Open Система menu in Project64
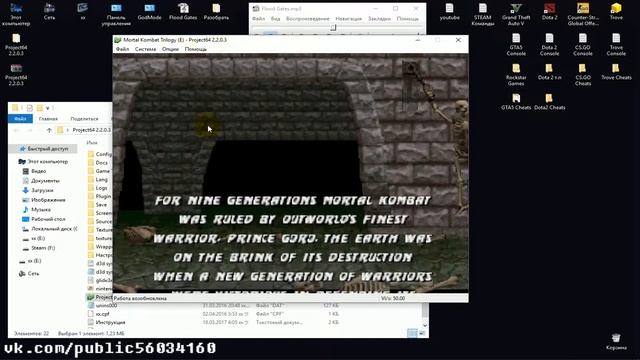Screen dimensions: 640x360 [x=145, y=49]
